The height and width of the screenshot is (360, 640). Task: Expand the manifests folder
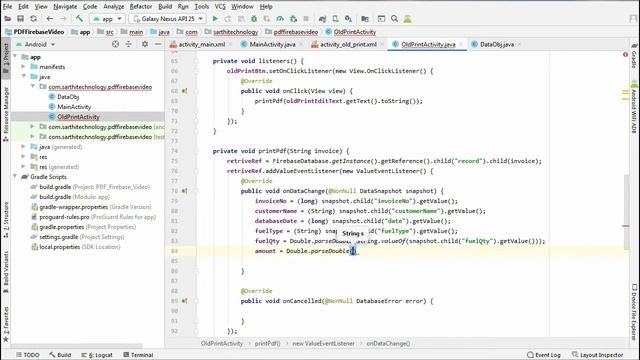coord(23,67)
